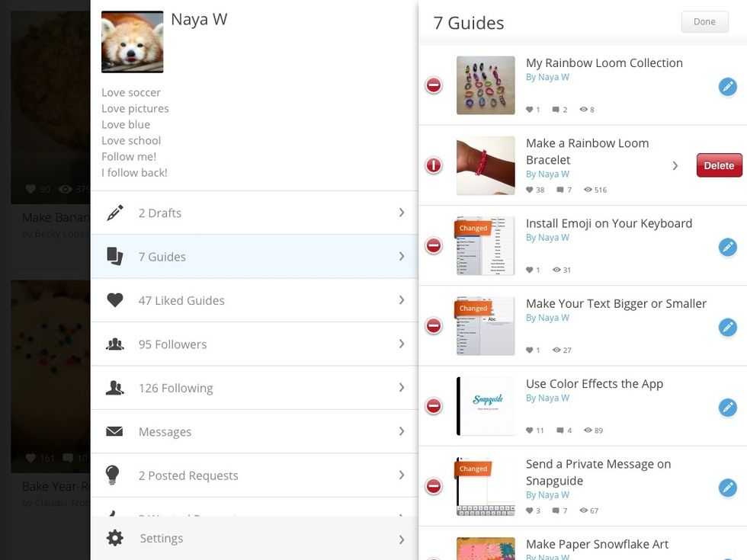Viewport: 747px width, 560px height.
Task: Toggle red minus for Install Emoji guide
Action: pyautogui.click(x=434, y=245)
